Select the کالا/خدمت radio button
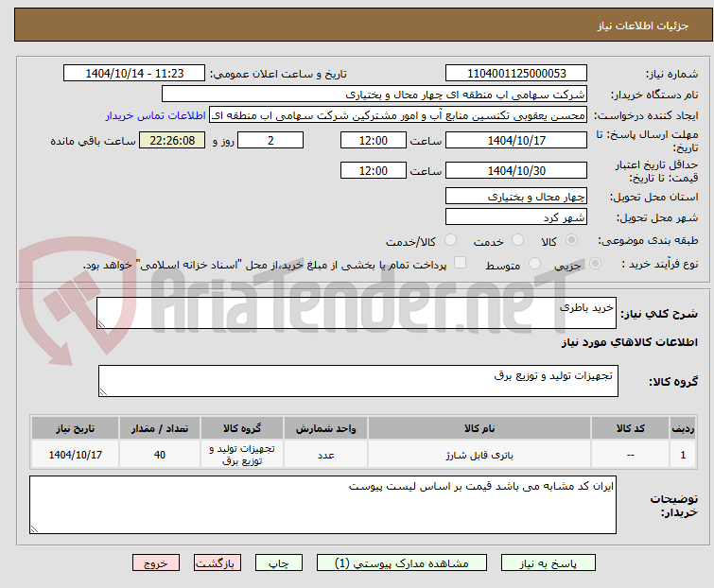714x588 pixels. pyautogui.click(x=450, y=240)
